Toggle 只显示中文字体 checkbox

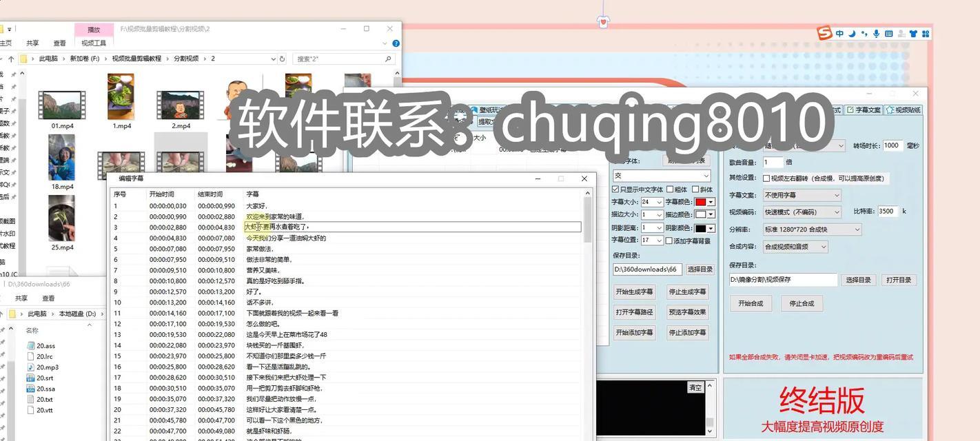click(615, 189)
